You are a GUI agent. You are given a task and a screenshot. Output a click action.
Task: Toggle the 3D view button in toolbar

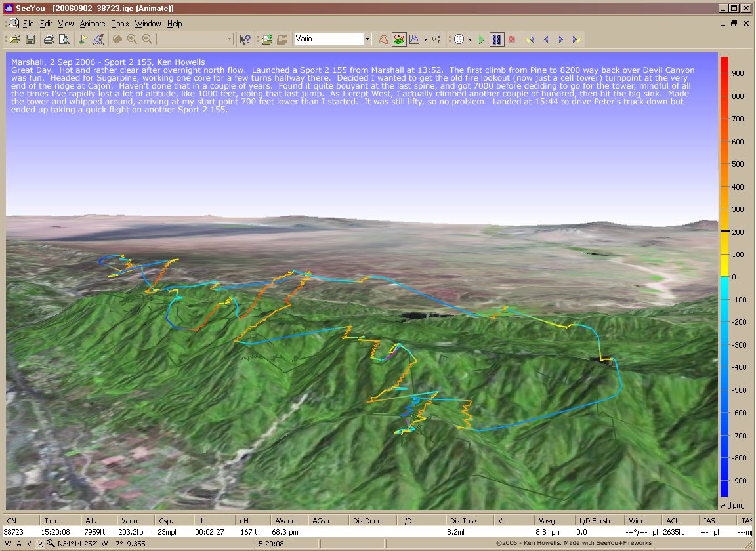tap(399, 39)
